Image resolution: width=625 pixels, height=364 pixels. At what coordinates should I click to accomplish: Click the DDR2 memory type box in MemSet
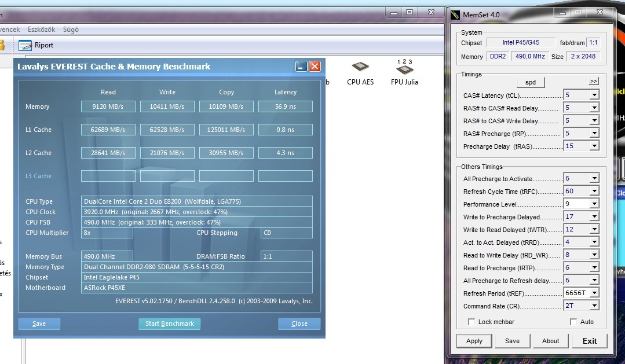[x=498, y=57]
